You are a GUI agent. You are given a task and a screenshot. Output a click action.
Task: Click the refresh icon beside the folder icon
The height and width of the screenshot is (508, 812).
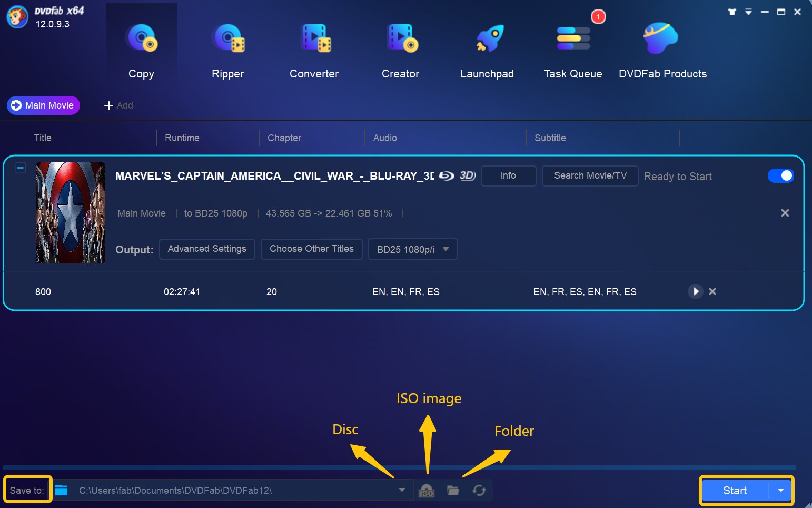(x=479, y=491)
